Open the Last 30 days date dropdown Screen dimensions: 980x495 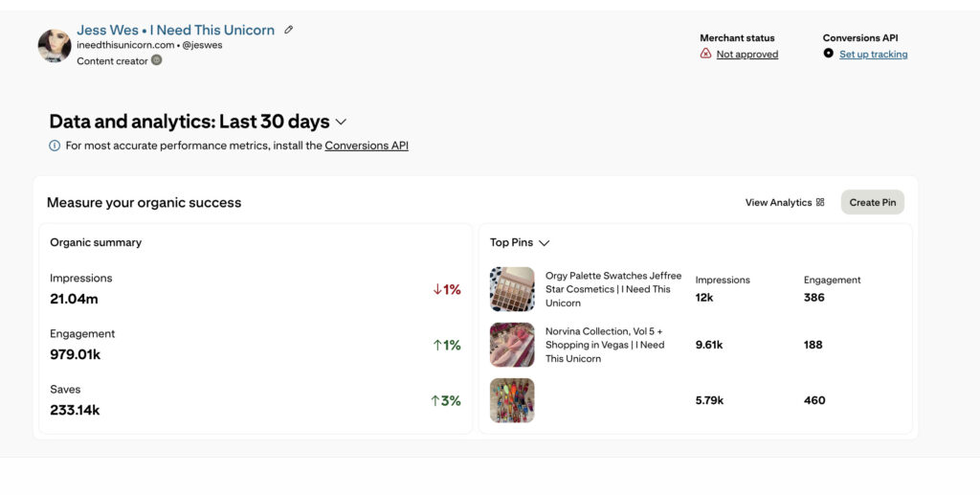341,123
